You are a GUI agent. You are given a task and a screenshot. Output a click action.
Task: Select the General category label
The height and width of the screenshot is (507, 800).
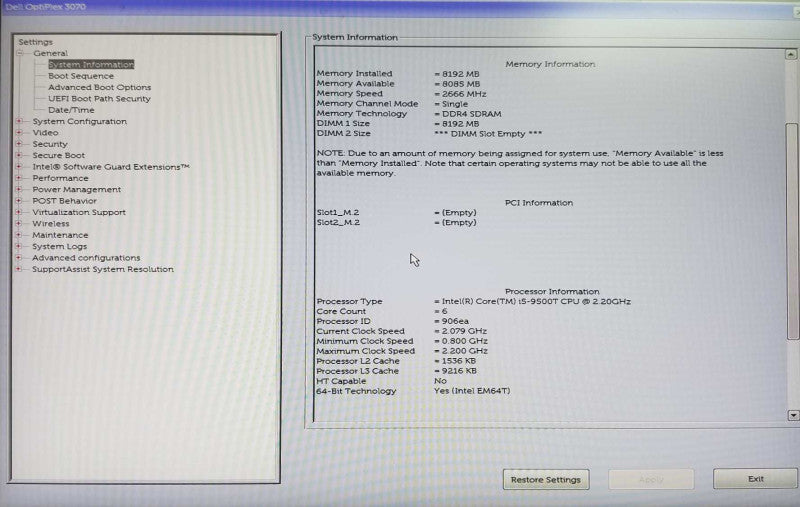pyautogui.click(x=50, y=53)
